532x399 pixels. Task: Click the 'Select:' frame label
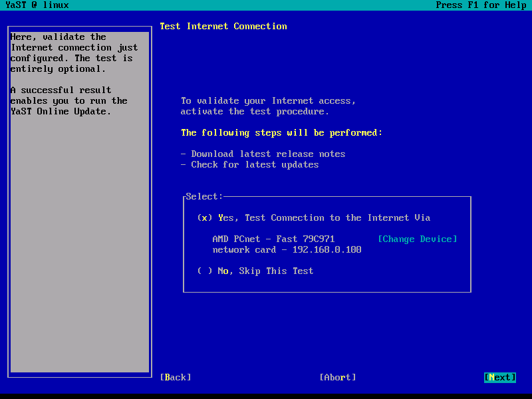pos(204,196)
